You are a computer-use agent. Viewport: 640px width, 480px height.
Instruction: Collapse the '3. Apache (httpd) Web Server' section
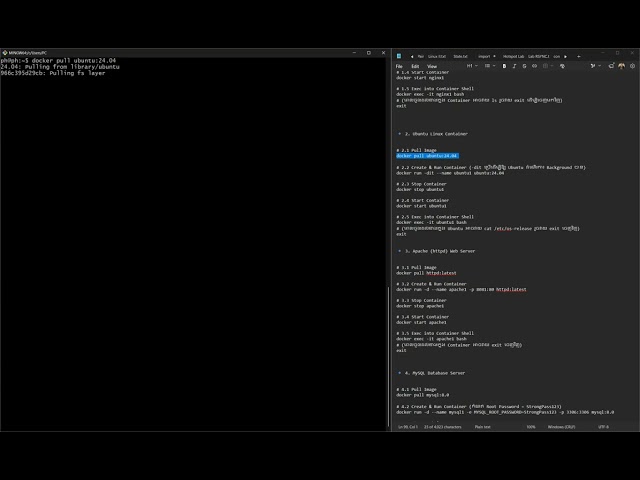pyautogui.click(x=400, y=251)
